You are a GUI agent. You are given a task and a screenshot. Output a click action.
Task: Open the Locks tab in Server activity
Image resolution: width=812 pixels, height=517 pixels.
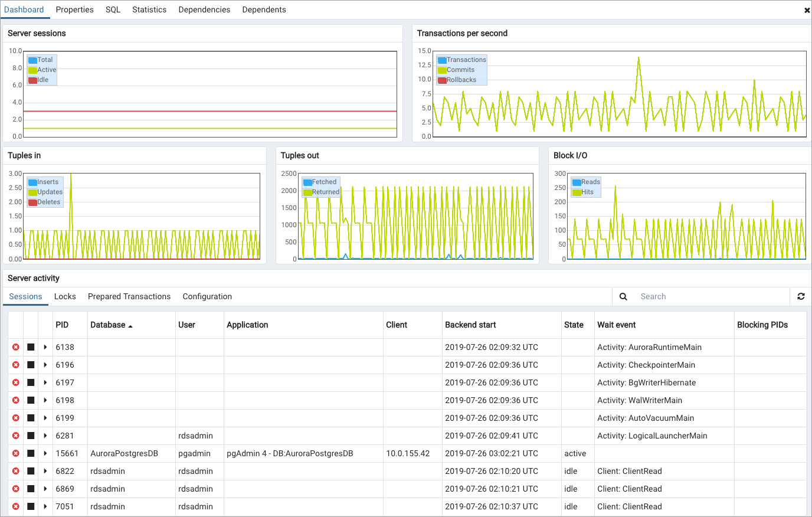(x=65, y=296)
